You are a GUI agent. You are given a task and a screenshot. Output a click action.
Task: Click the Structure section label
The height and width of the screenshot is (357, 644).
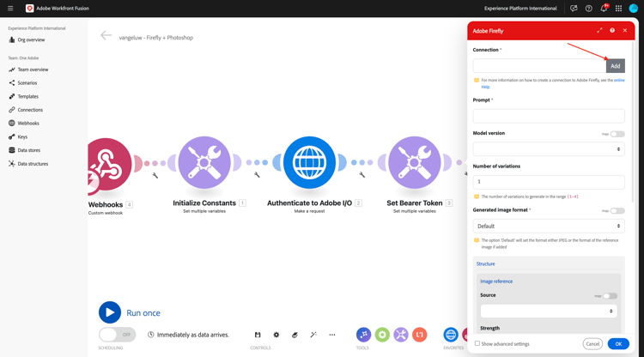(485, 263)
